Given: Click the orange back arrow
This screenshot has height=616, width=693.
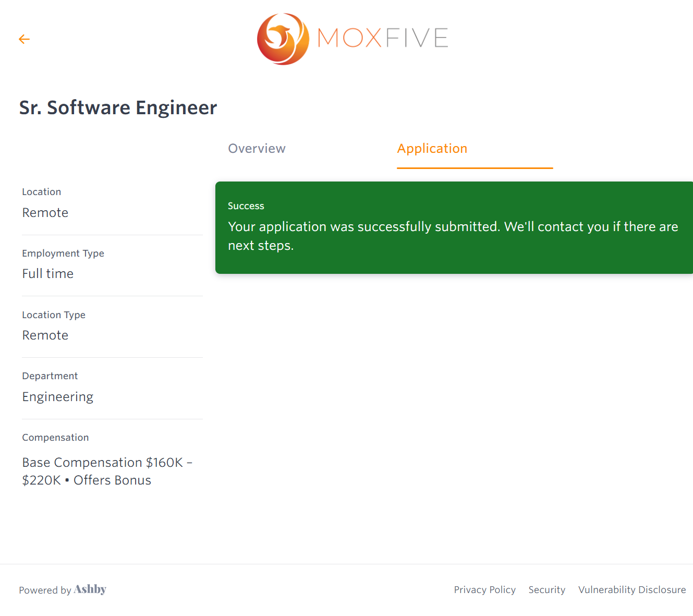Looking at the screenshot, I should [x=24, y=39].
